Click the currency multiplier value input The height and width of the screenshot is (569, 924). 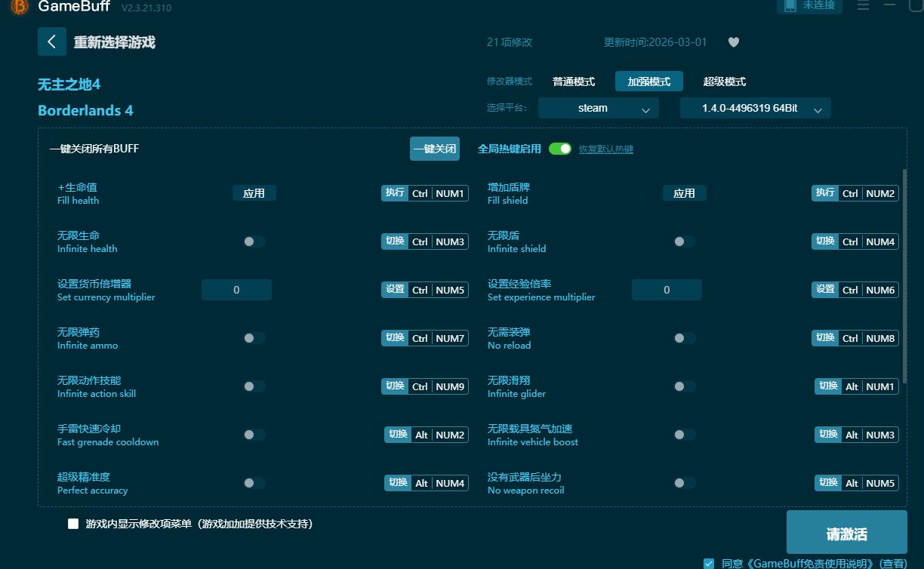pyautogui.click(x=236, y=289)
